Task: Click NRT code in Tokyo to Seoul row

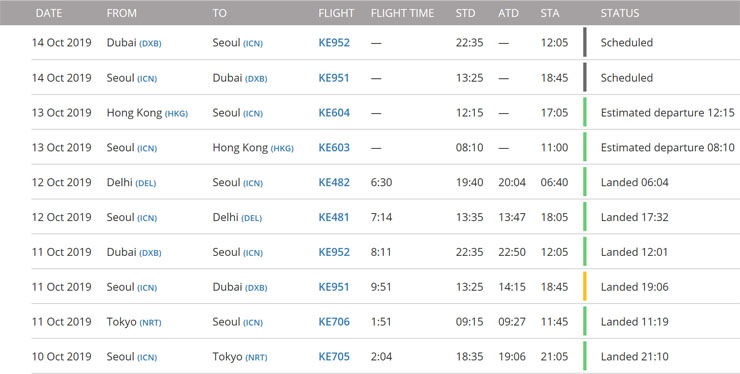Action: pos(151,323)
